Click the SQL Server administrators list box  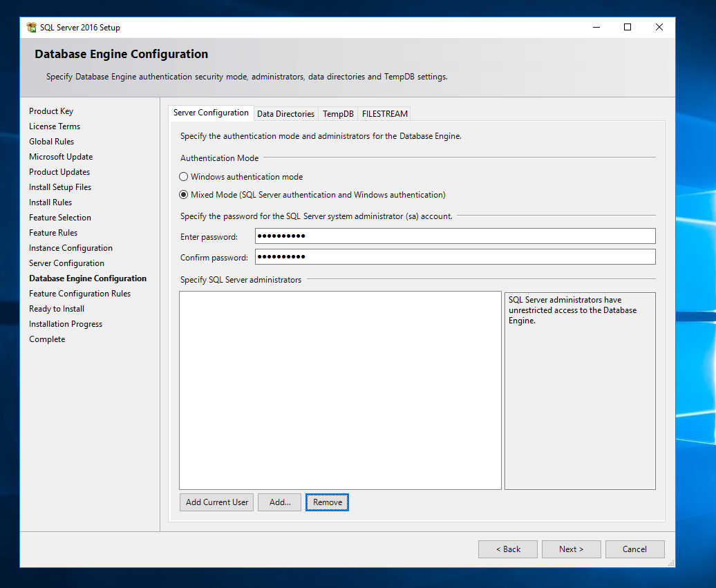point(340,390)
